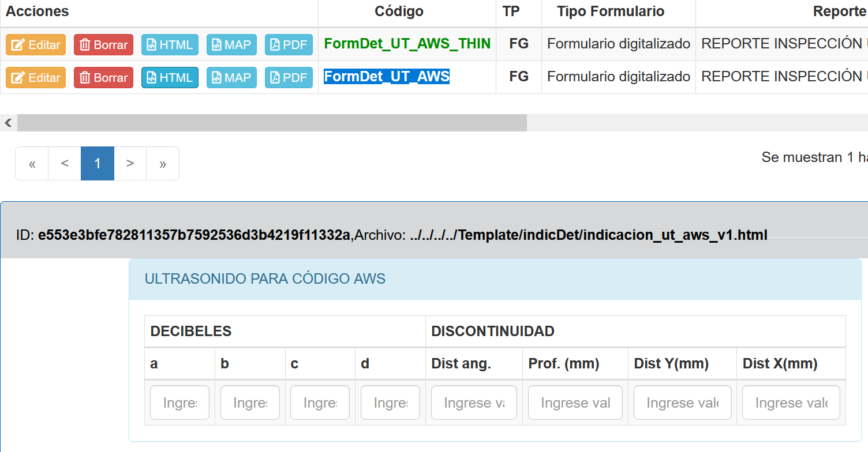
Task: Open HTML view for FormDet_UT_AWS_THIN
Action: click(170, 44)
